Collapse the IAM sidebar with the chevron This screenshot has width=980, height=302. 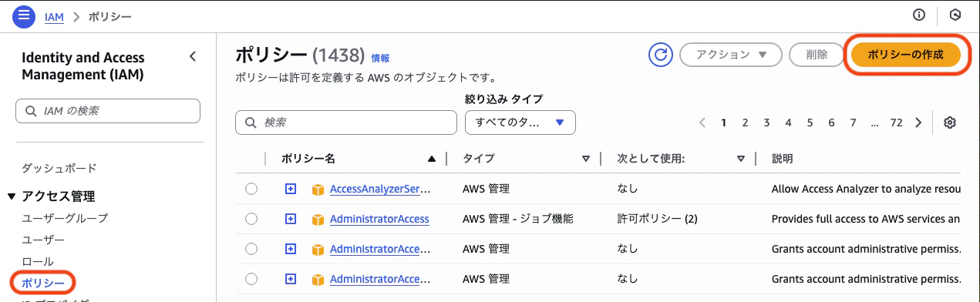(193, 56)
